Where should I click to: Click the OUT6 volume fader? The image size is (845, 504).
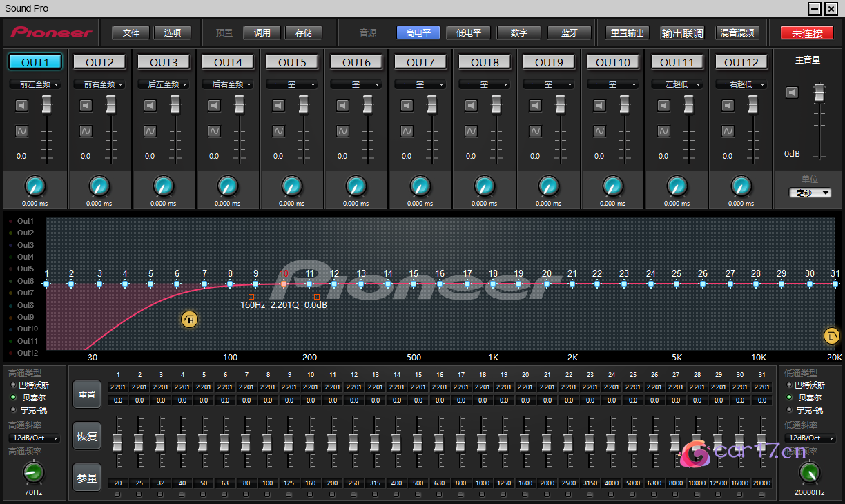(367, 105)
